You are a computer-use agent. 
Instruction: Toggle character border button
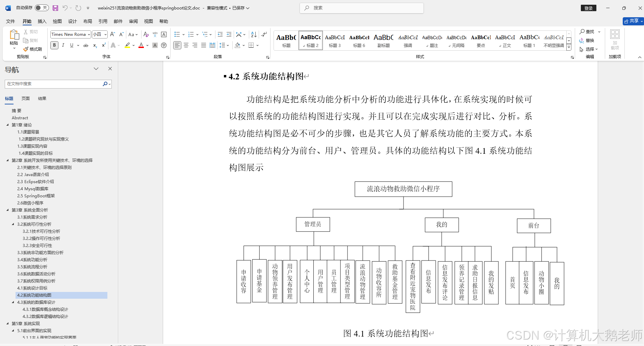pos(164,34)
